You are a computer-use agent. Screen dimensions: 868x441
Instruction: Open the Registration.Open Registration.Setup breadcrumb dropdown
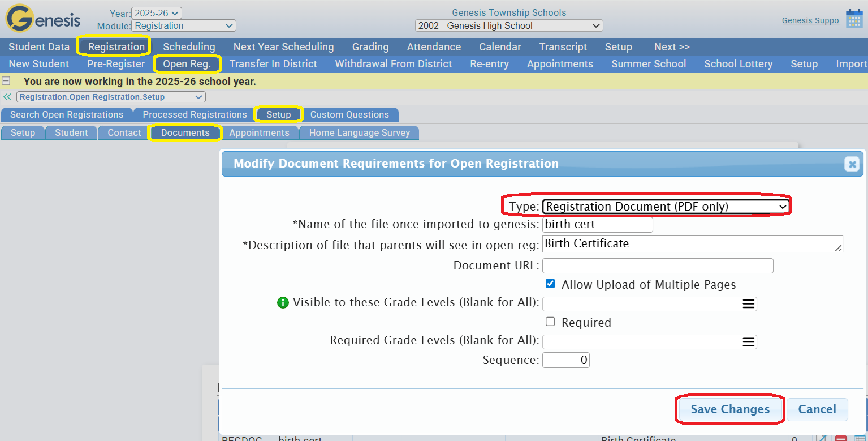111,97
